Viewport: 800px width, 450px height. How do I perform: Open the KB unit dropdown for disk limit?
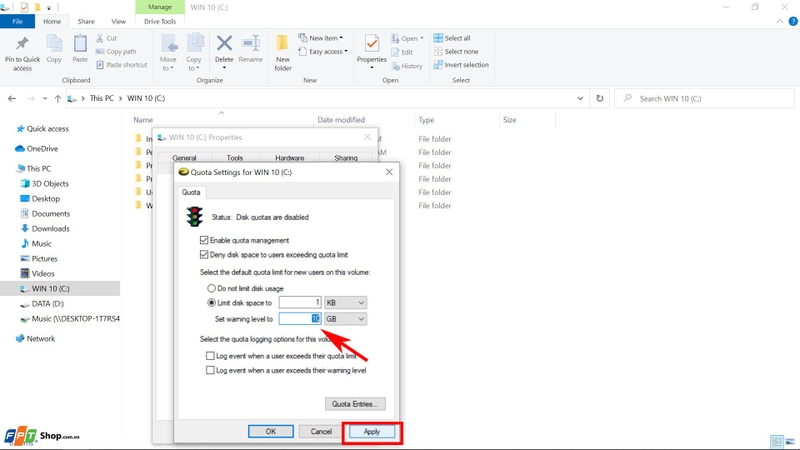tap(345, 303)
